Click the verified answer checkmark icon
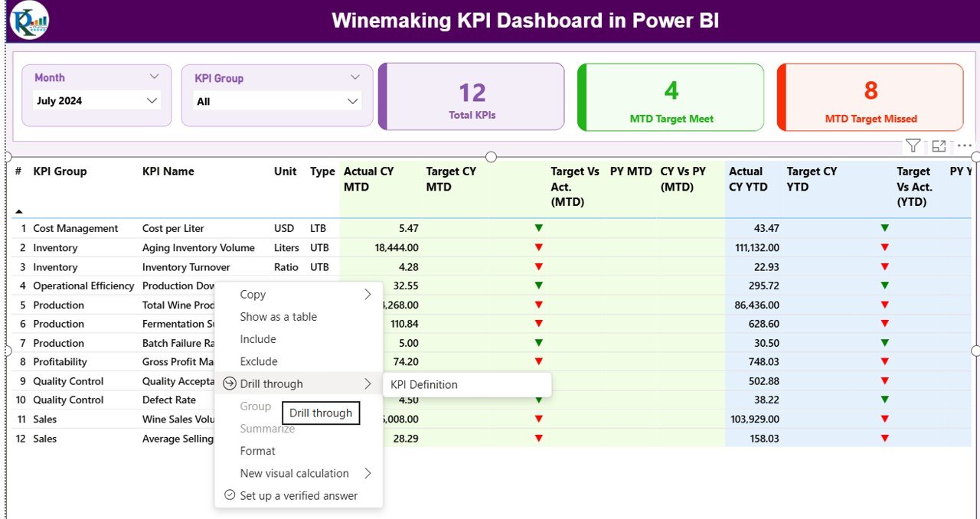The height and width of the screenshot is (519, 980). click(x=229, y=495)
